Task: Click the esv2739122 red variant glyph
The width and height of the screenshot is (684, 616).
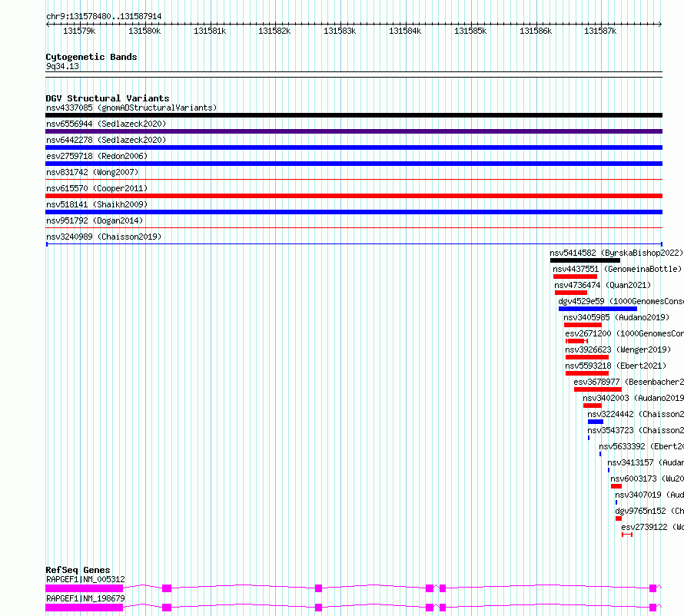Action: [627, 535]
